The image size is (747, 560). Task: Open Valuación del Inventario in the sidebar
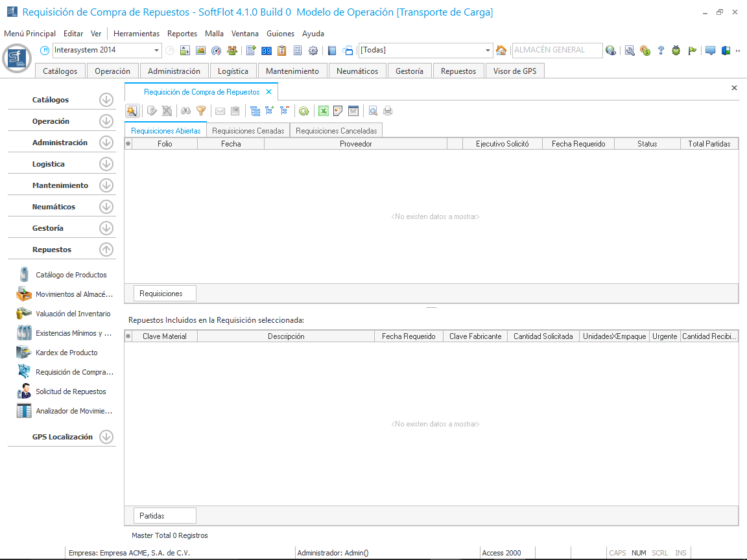[73, 314]
